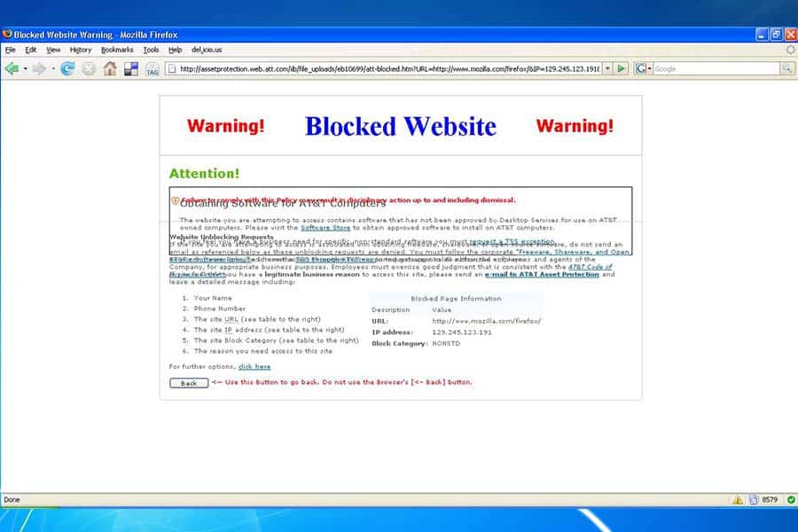Image resolution: width=798 pixels, height=532 pixels.
Task: Open the e-mail to AT&T Asset Protection link
Action: (x=542, y=274)
